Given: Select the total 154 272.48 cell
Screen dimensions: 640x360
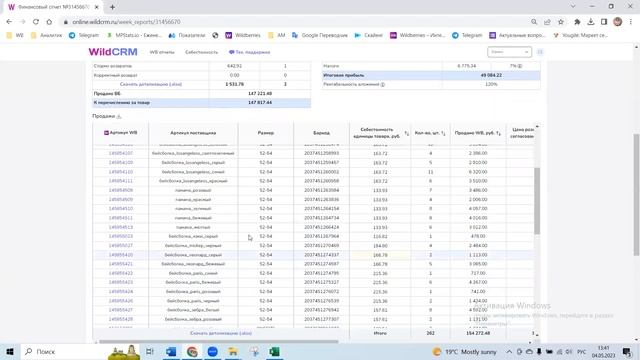Looking at the screenshot, I should 478,333.
